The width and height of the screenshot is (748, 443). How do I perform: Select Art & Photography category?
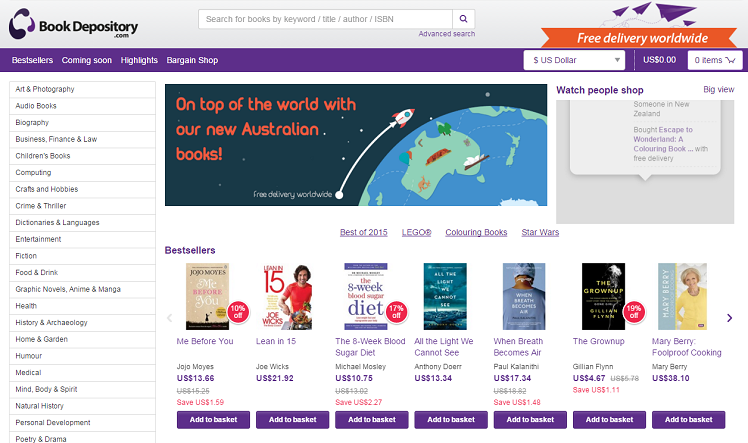pyautogui.click(x=83, y=89)
